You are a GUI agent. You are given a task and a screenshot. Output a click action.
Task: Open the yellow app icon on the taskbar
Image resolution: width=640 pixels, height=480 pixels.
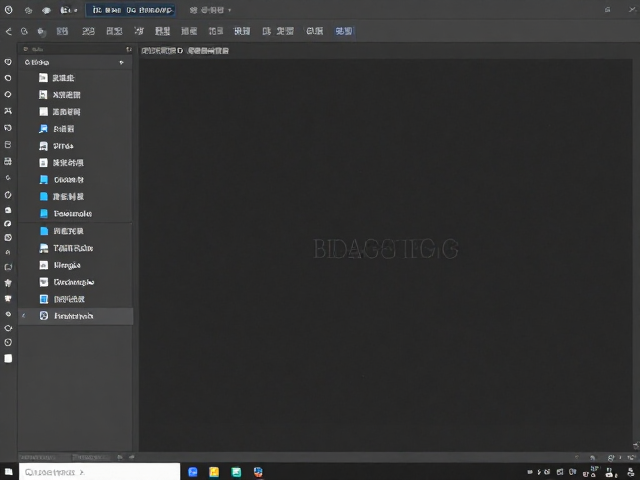tap(214, 472)
